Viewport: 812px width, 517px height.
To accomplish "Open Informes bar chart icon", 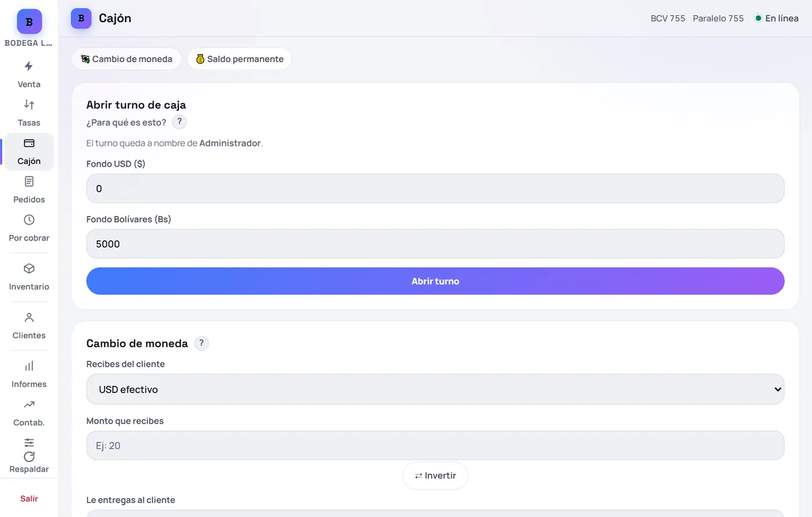I will tap(29, 366).
